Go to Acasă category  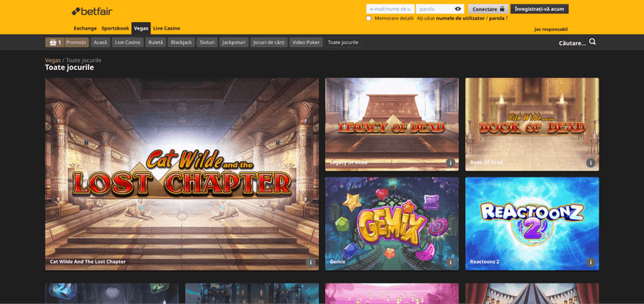[100, 42]
